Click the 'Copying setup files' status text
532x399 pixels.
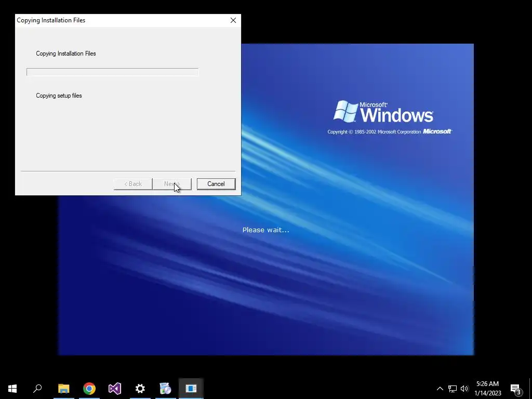click(x=59, y=96)
